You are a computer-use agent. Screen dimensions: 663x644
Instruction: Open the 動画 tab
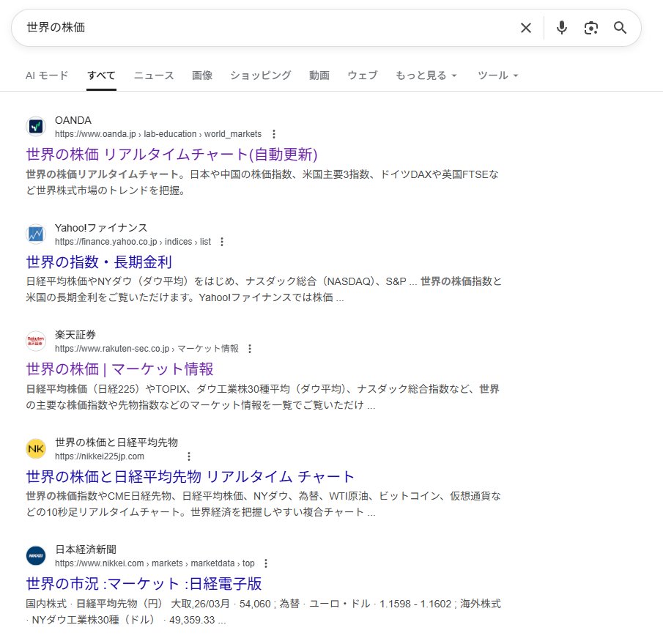[x=319, y=75]
